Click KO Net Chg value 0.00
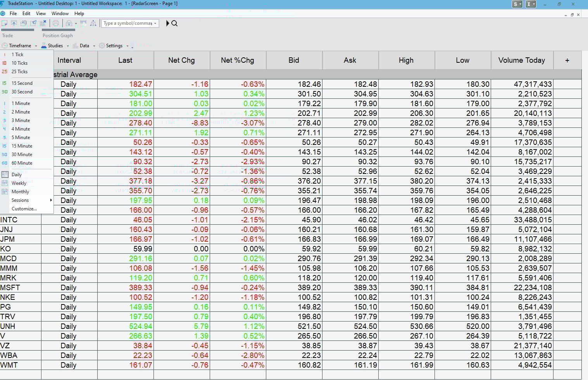The width and height of the screenshot is (588, 380). (182, 249)
